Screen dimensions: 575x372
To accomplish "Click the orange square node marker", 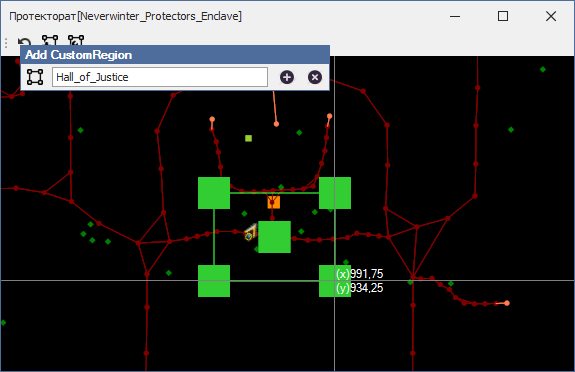I will point(274,202).
